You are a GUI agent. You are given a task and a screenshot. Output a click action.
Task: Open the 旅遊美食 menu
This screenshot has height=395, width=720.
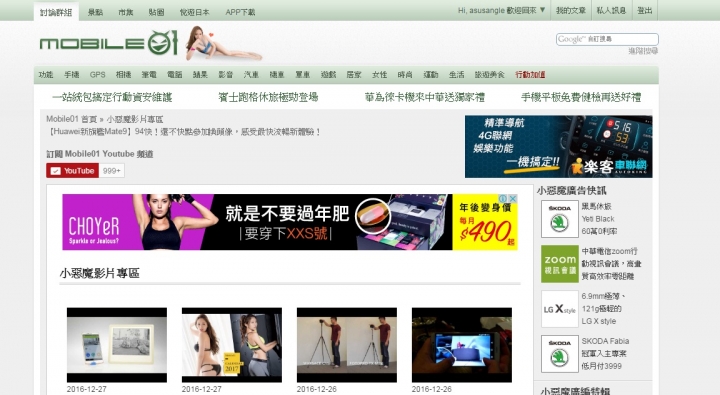(489, 74)
